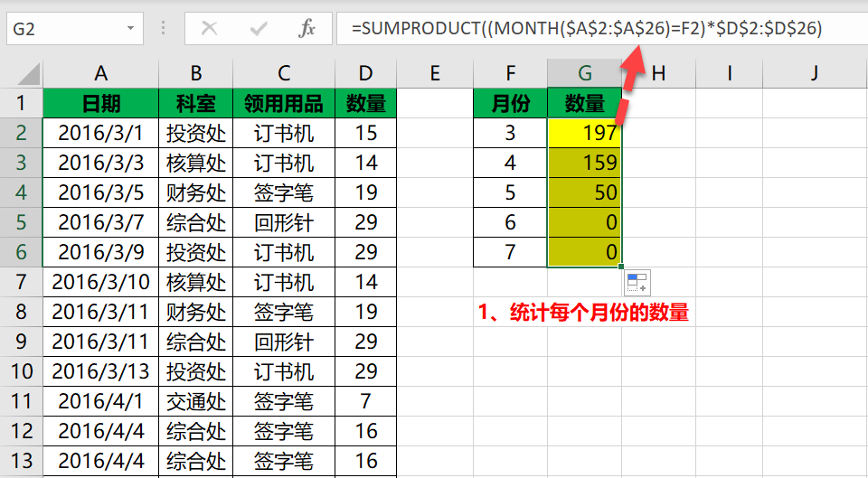Select column C header

pyautogui.click(x=283, y=73)
